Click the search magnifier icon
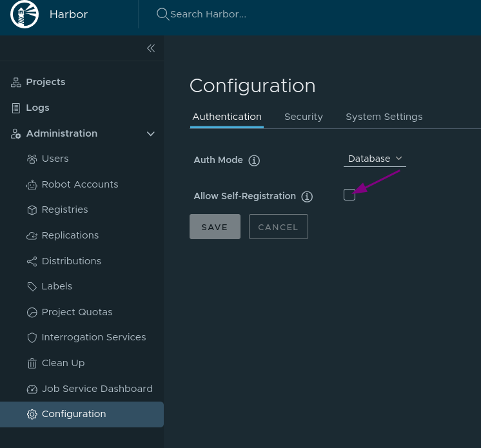 pyautogui.click(x=162, y=14)
